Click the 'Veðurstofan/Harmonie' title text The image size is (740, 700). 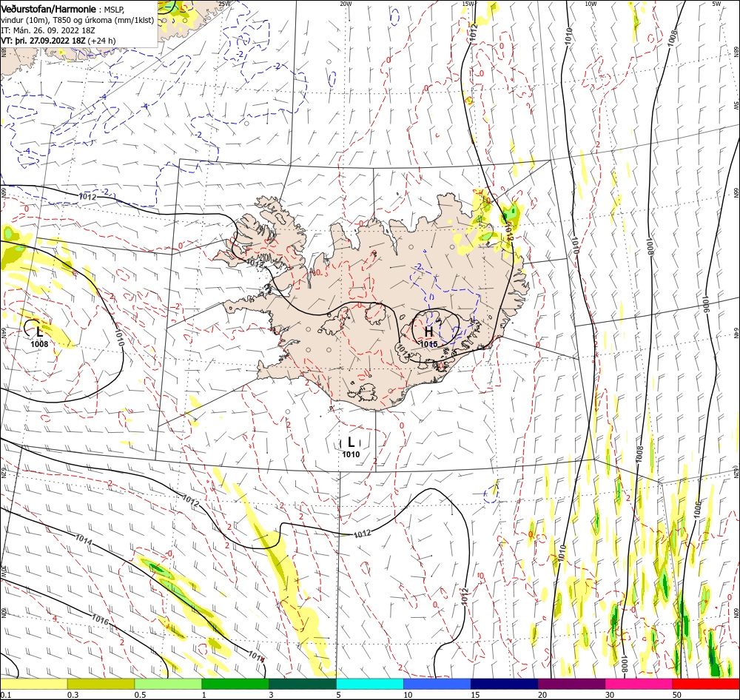point(49,10)
